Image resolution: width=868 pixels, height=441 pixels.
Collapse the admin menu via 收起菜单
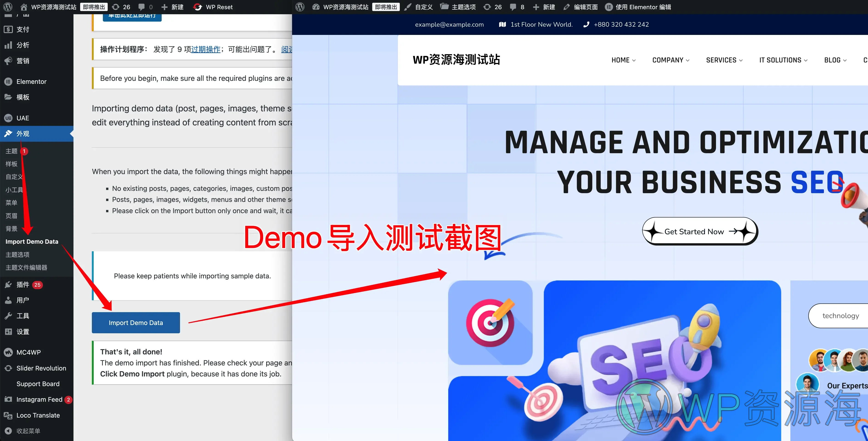(29, 431)
